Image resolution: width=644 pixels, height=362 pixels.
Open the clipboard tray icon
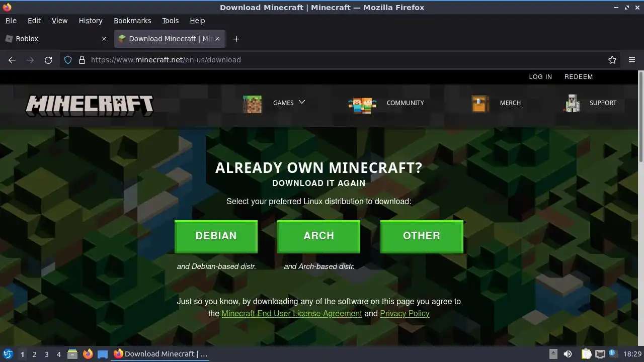pyautogui.click(x=587, y=354)
